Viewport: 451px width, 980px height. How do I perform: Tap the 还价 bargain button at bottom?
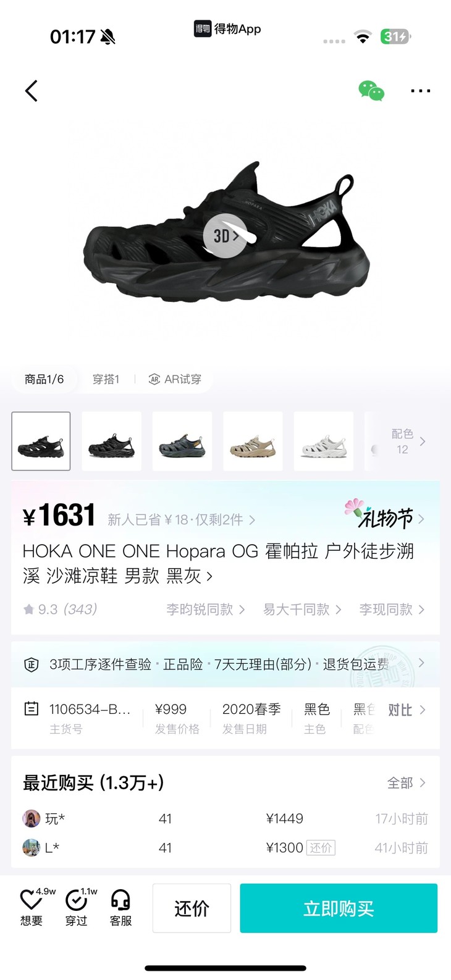pos(192,908)
